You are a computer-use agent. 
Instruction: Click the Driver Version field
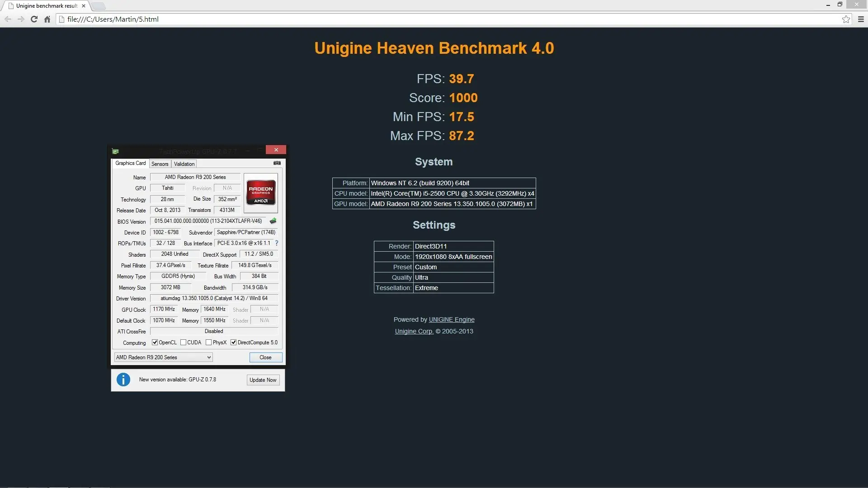214,298
